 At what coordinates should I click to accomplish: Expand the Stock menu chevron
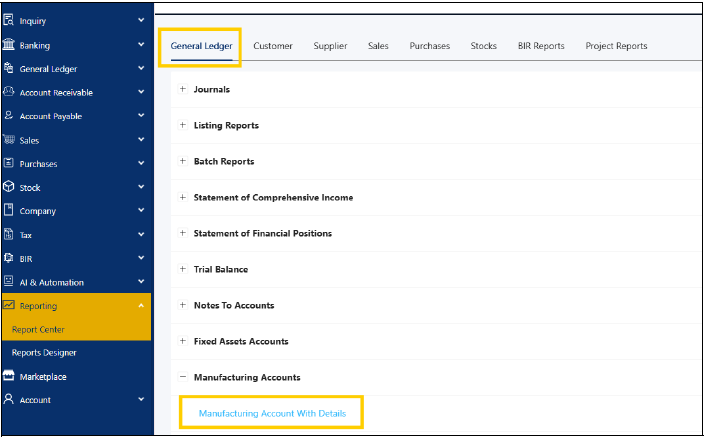(x=141, y=187)
